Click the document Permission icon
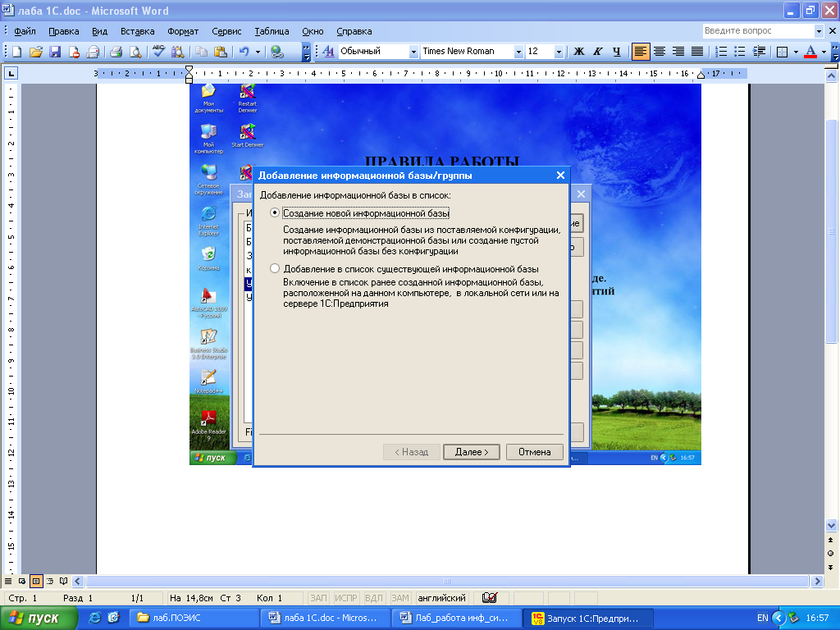The height and width of the screenshot is (630, 840). tap(73, 52)
